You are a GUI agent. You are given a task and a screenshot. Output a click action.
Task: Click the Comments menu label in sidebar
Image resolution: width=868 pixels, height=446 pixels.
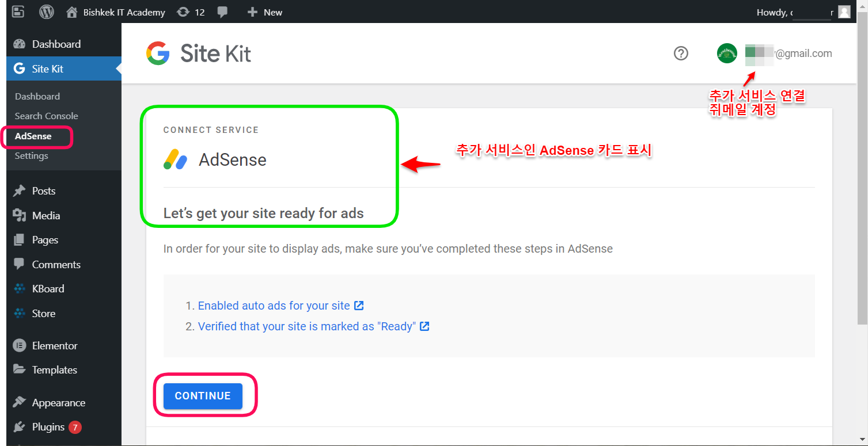56,265
